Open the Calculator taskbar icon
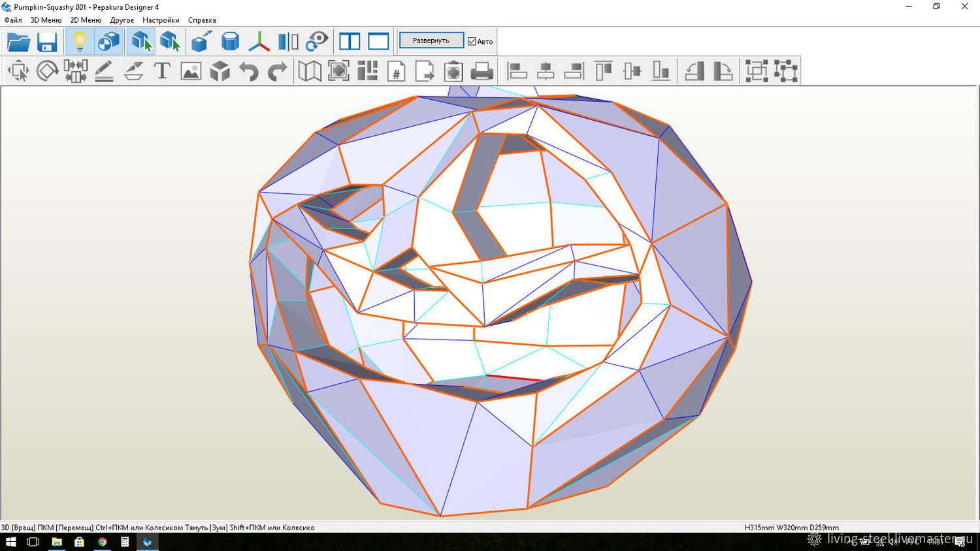This screenshot has height=551, width=980. click(x=125, y=542)
